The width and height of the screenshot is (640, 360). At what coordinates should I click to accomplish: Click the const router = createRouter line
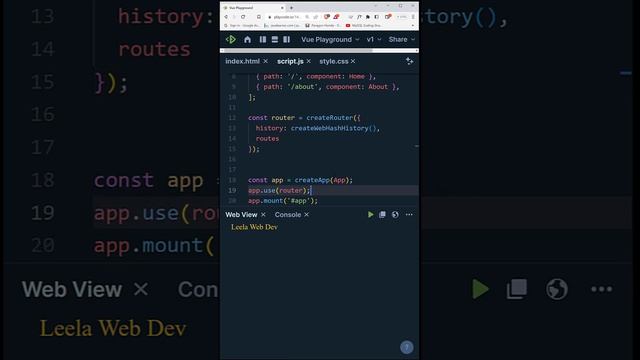pyautogui.click(x=304, y=118)
